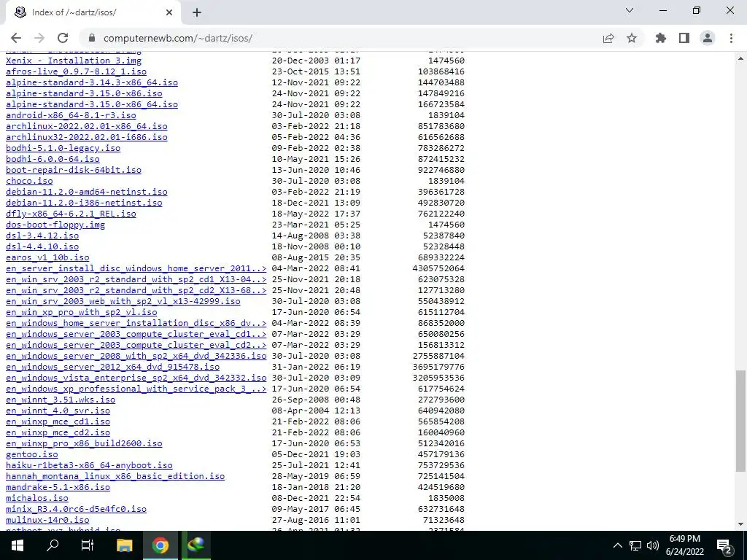Image resolution: width=747 pixels, height=560 pixels.
Task: Open the Chrome profile avatar
Action: [708, 38]
